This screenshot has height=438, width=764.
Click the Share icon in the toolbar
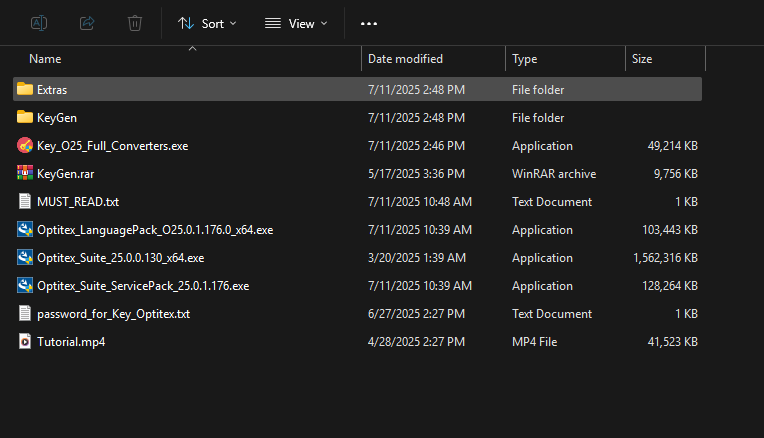point(87,23)
